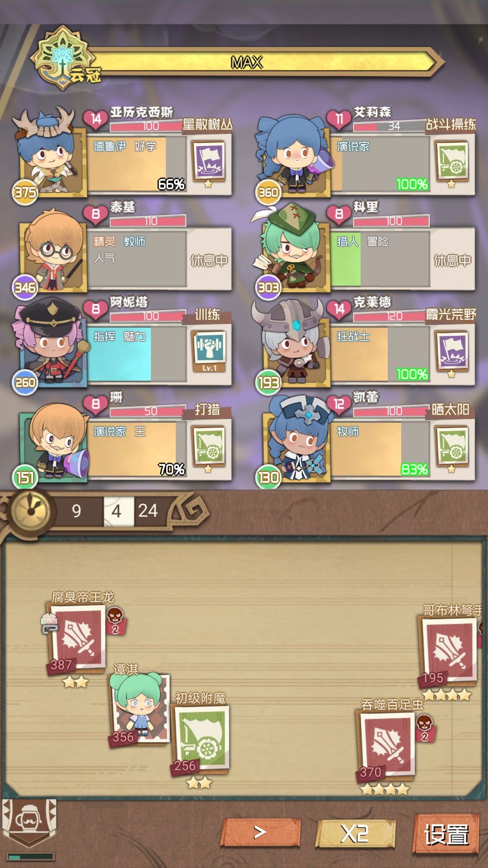Click the play arrow advance button
This screenshot has width=488, height=868.
click(x=260, y=832)
